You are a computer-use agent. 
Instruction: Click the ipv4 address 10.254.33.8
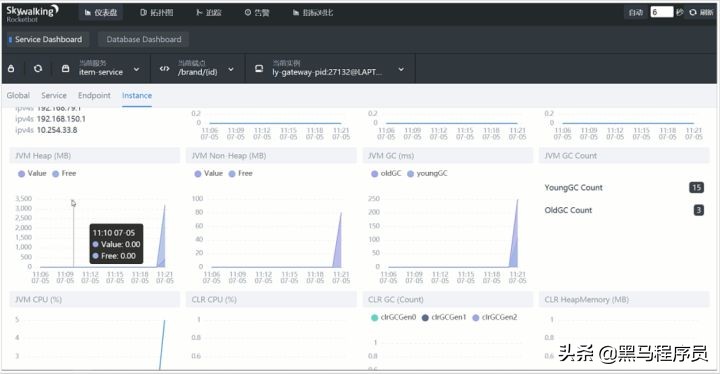click(x=57, y=130)
